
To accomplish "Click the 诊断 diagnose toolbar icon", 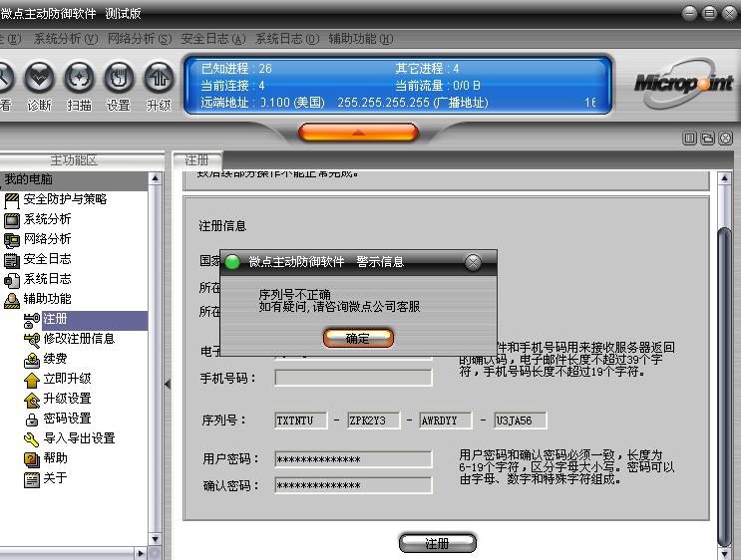I will pos(39,78).
